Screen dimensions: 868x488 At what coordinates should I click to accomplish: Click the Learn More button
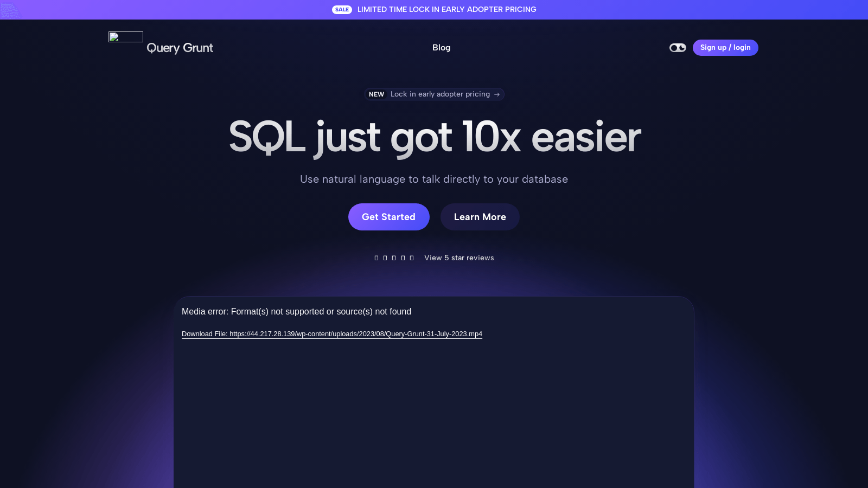coord(480,217)
